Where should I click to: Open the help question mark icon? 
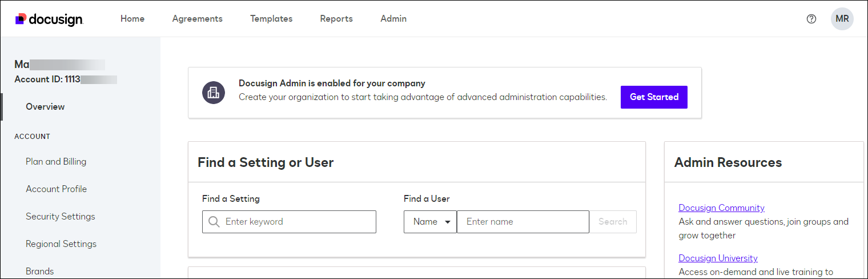pyautogui.click(x=811, y=19)
